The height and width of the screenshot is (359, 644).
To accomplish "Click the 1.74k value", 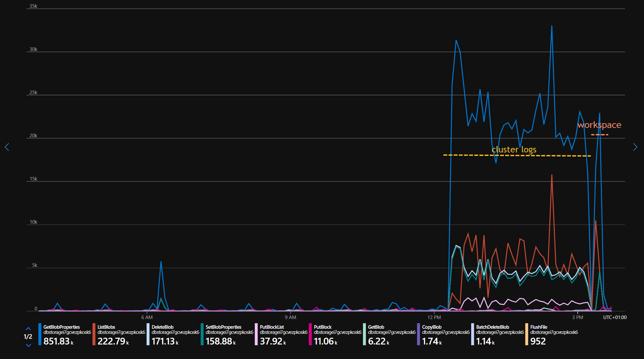I will tap(432, 341).
